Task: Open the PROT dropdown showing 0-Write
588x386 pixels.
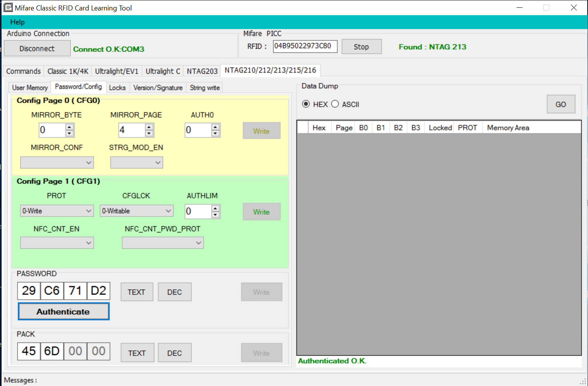Action: 57,211
